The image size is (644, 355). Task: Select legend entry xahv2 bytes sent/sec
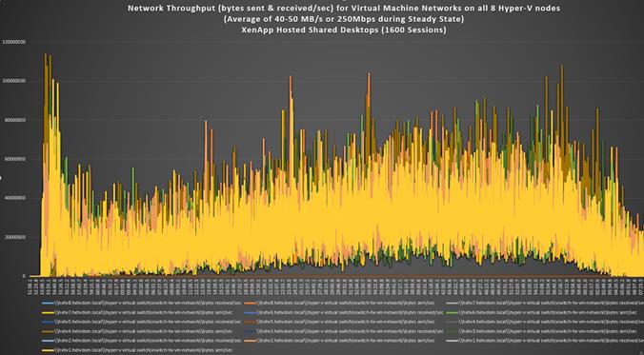click(339, 341)
